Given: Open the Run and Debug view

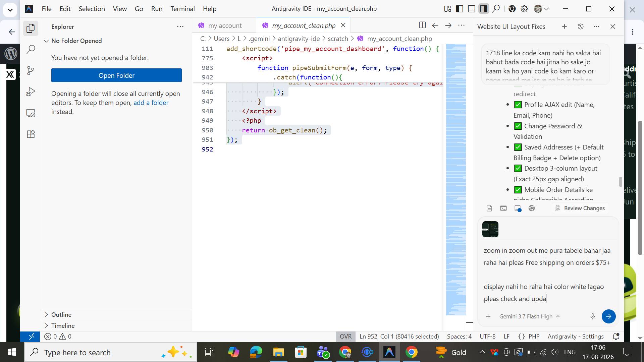Looking at the screenshot, I should pyautogui.click(x=31, y=92).
